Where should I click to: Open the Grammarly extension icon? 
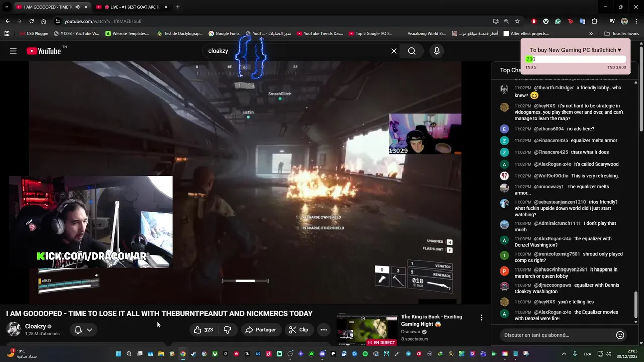pyautogui.click(x=558, y=21)
